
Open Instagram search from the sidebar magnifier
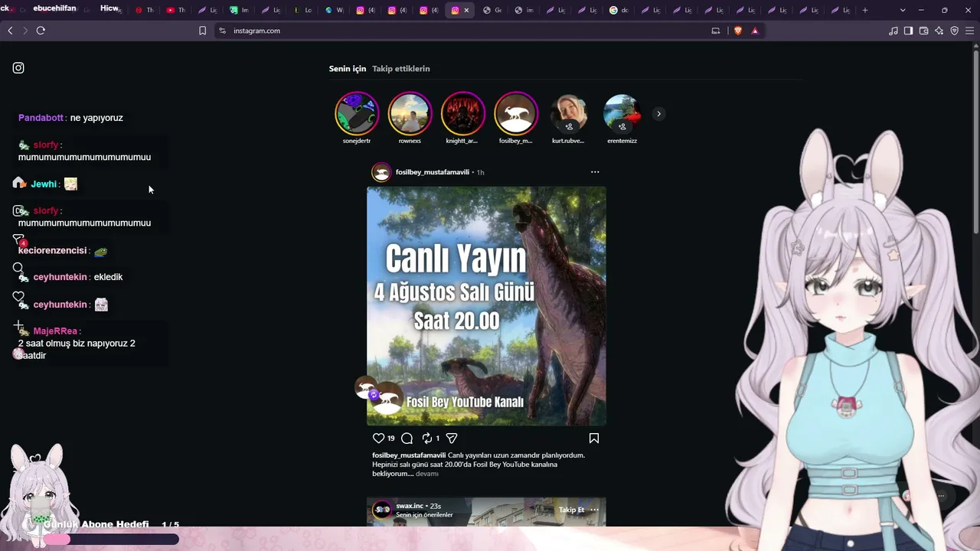(18, 268)
